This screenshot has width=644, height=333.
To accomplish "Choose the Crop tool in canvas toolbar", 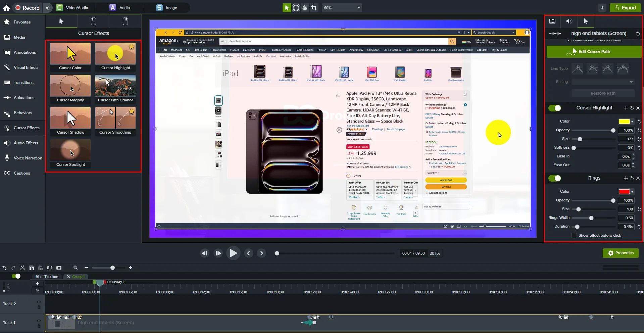I will (x=314, y=8).
